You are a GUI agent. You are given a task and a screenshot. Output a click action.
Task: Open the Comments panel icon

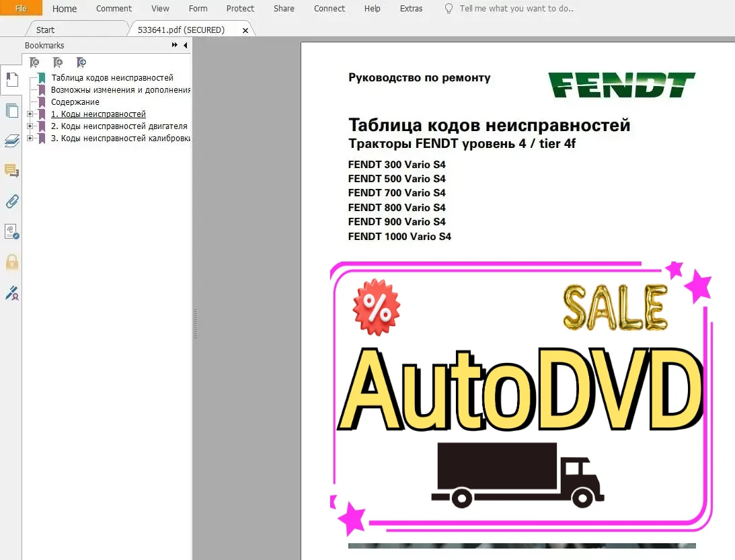click(x=11, y=170)
